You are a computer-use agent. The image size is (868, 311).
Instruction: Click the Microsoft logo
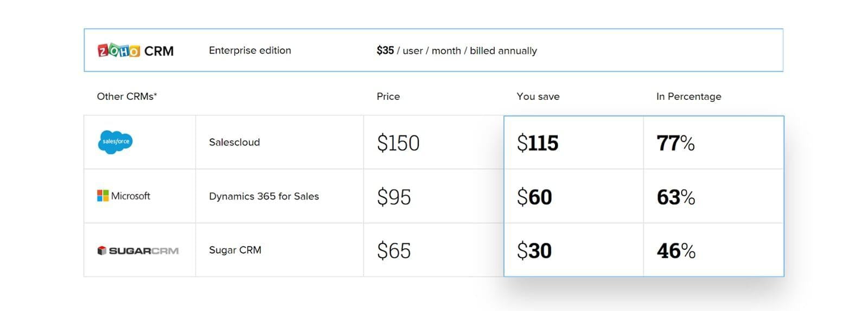(x=124, y=196)
